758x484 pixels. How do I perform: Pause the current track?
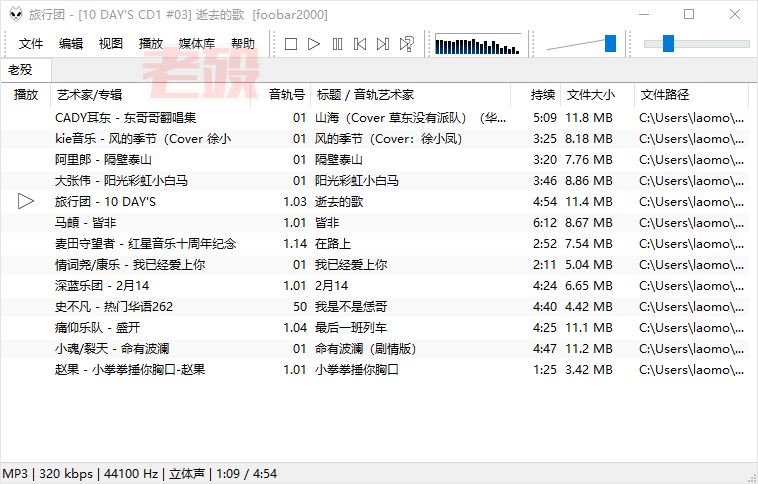point(337,44)
